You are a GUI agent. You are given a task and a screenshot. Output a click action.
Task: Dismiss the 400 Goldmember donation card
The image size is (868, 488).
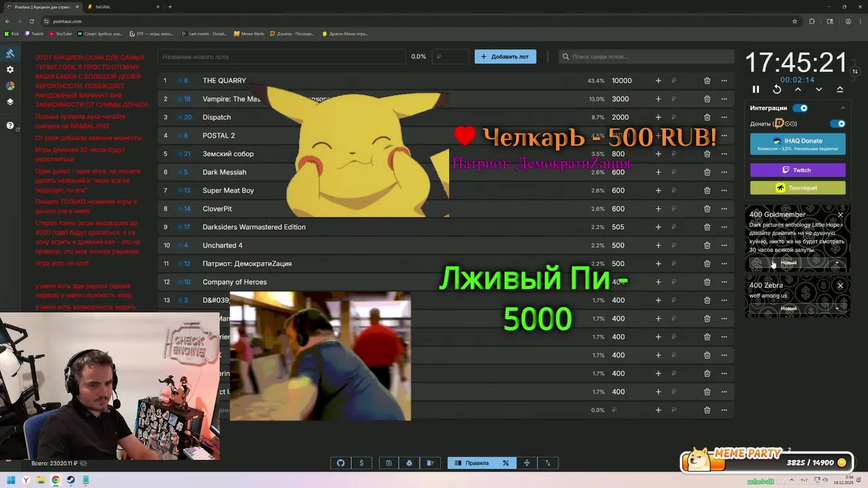coord(840,215)
